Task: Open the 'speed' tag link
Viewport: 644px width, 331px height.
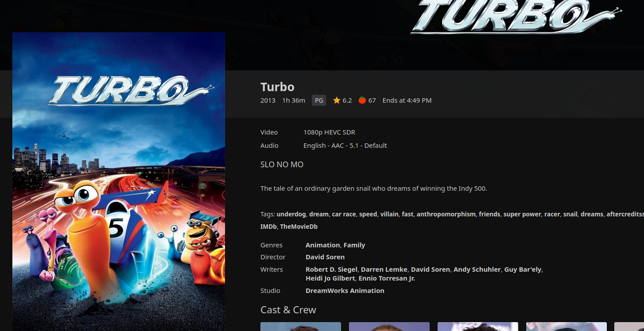Action: pyautogui.click(x=368, y=214)
